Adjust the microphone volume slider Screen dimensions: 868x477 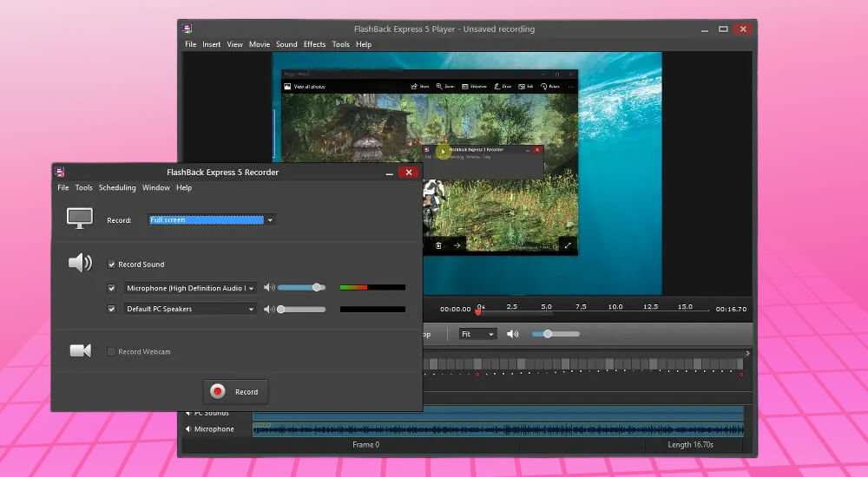[x=302, y=288]
